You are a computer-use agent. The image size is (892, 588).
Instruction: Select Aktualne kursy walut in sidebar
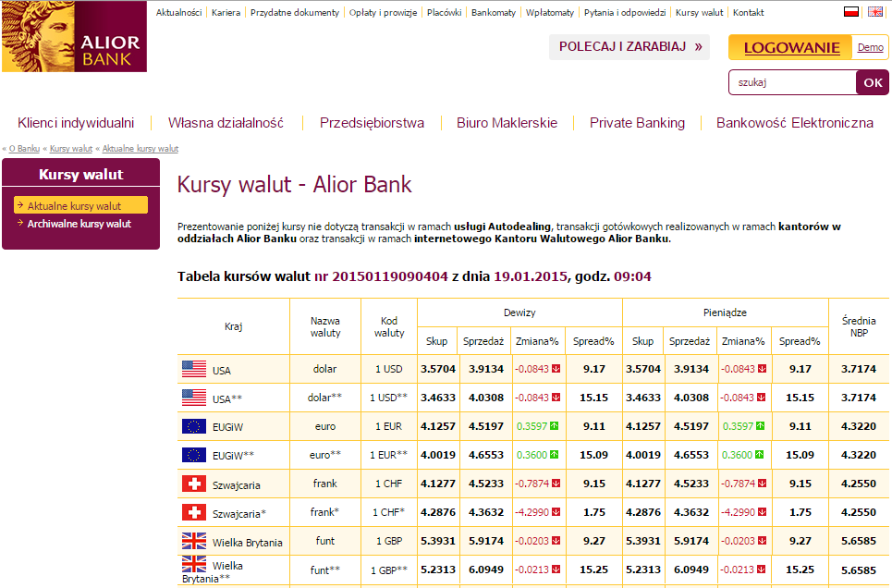click(x=80, y=205)
